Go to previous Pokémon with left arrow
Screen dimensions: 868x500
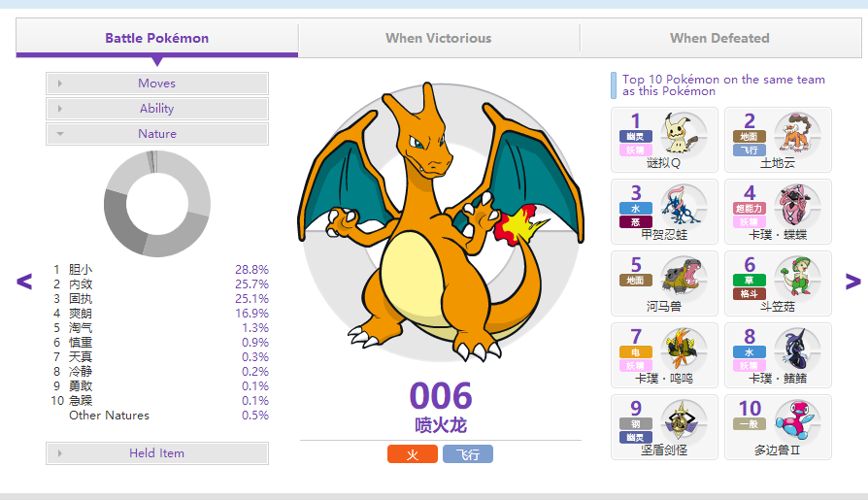pyautogui.click(x=24, y=282)
